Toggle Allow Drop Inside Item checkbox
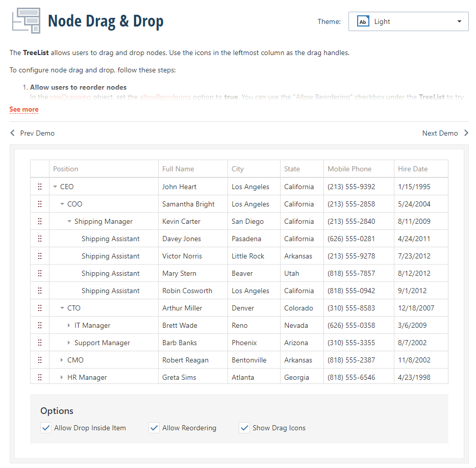Image resolution: width=476 pixels, height=468 pixels. click(x=46, y=428)
